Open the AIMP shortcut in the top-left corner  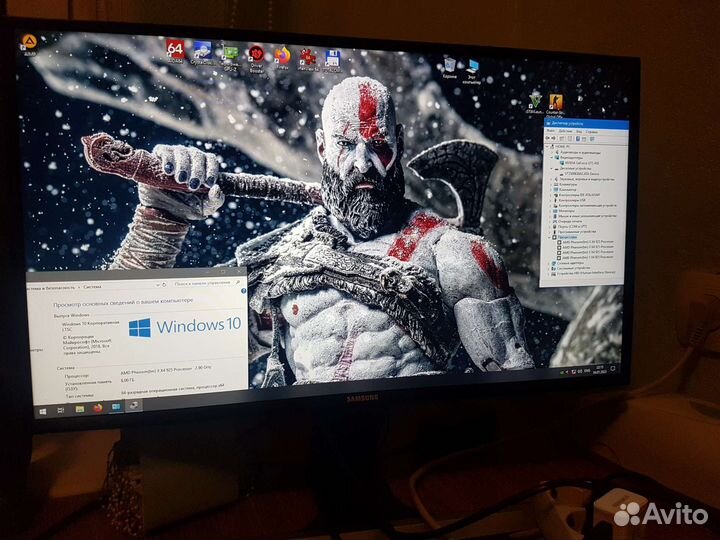(29, 44)
